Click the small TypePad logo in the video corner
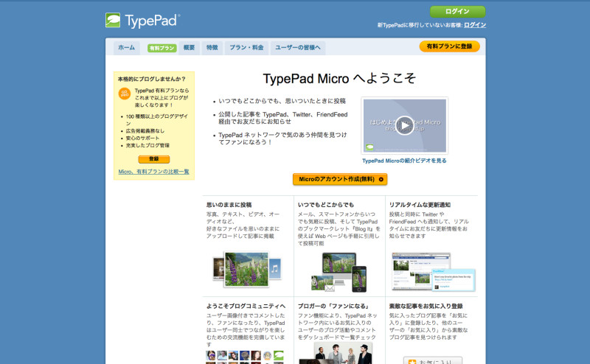The image size is (590, 364). pos(369,147)
